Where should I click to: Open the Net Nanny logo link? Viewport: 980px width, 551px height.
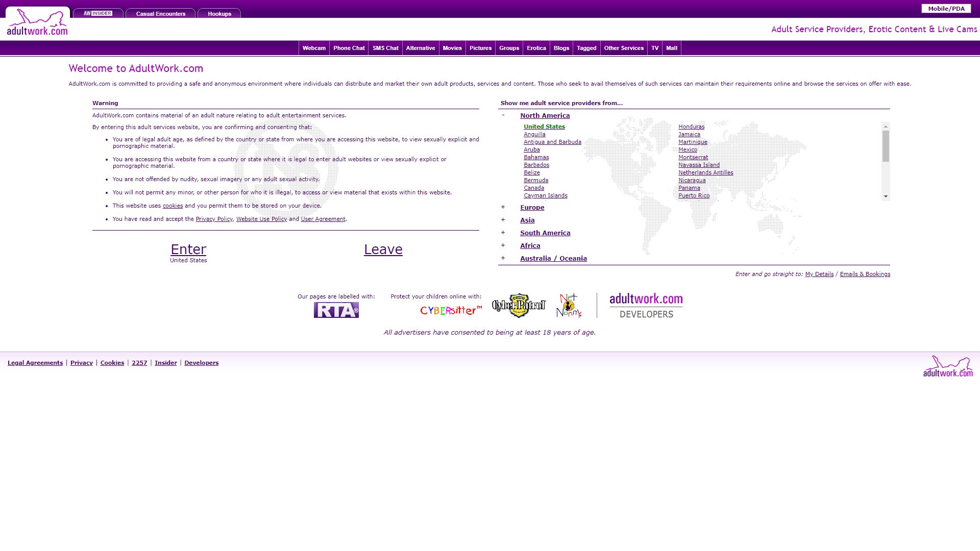[569, 305]
